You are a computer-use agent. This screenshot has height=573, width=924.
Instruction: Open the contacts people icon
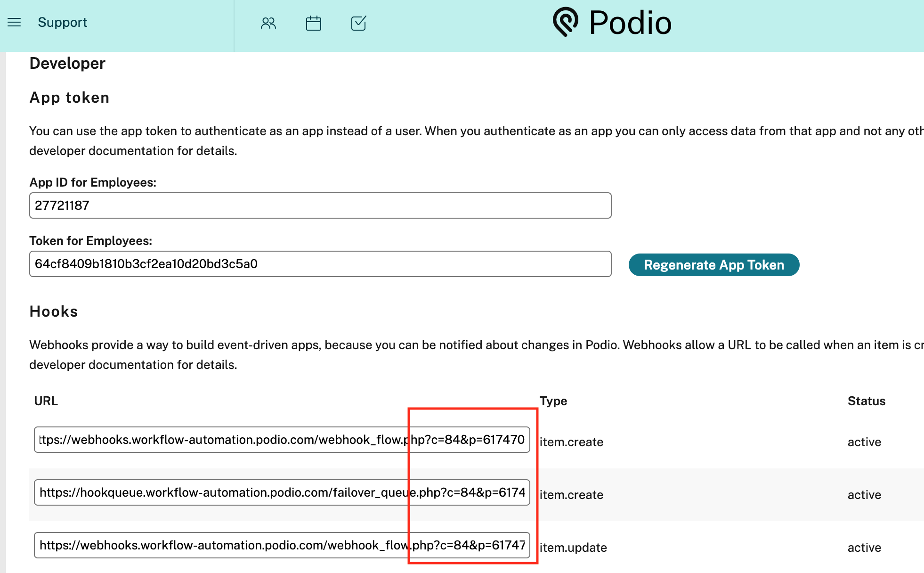pyautogui.click(x=268, y=23)
